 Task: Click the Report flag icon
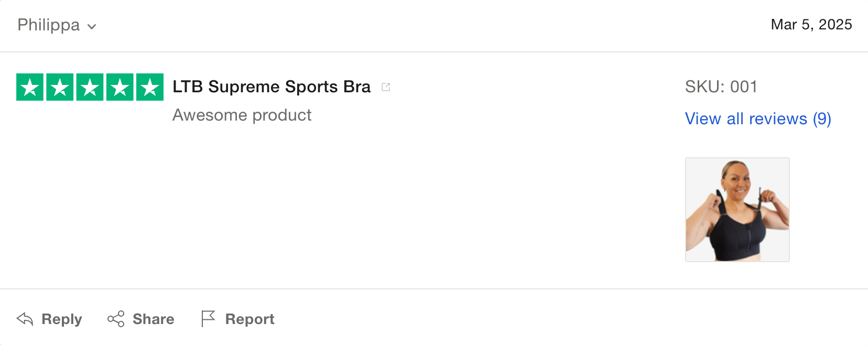pos(208,319)
